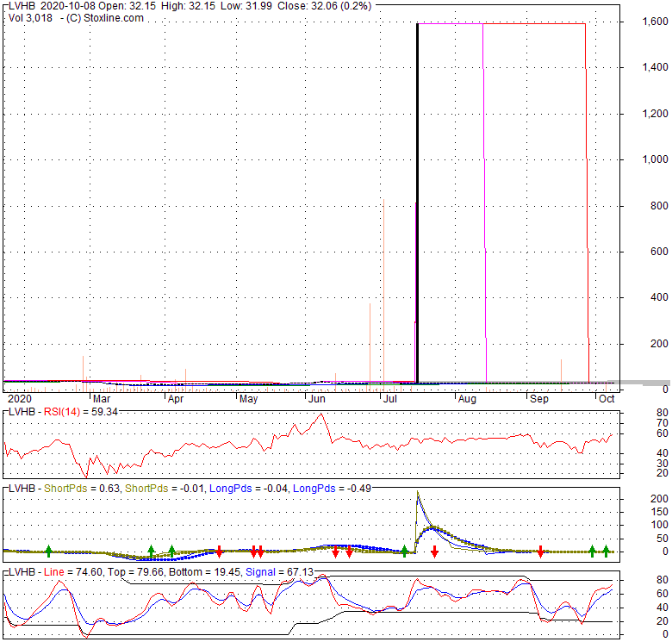Click the 600 price axis label
672x642 pixels.
[659, 252]
